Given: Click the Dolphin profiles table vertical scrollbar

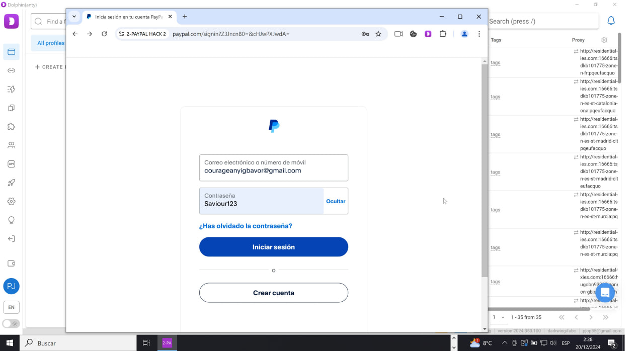Looking at the screenshot, I should pyautogui.click(x=619, y=58).
